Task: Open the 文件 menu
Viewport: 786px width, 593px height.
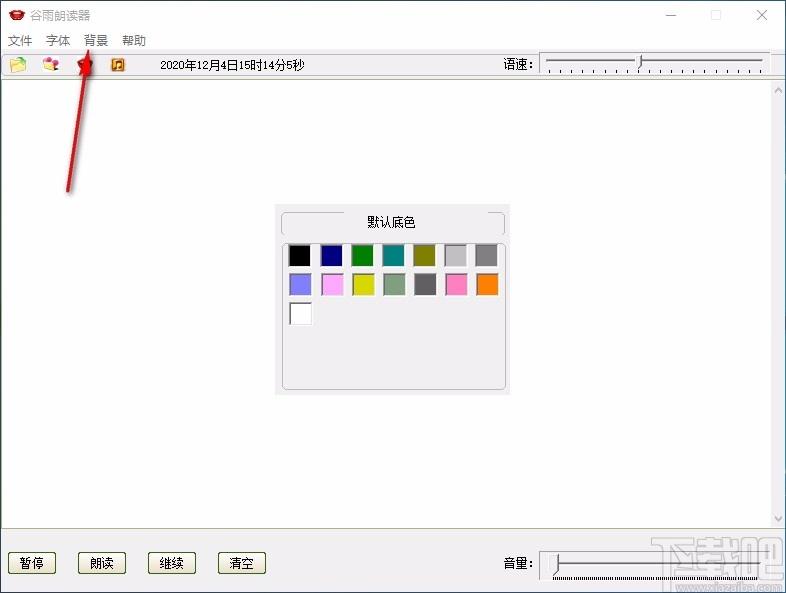Action: (x=20, y=41)
